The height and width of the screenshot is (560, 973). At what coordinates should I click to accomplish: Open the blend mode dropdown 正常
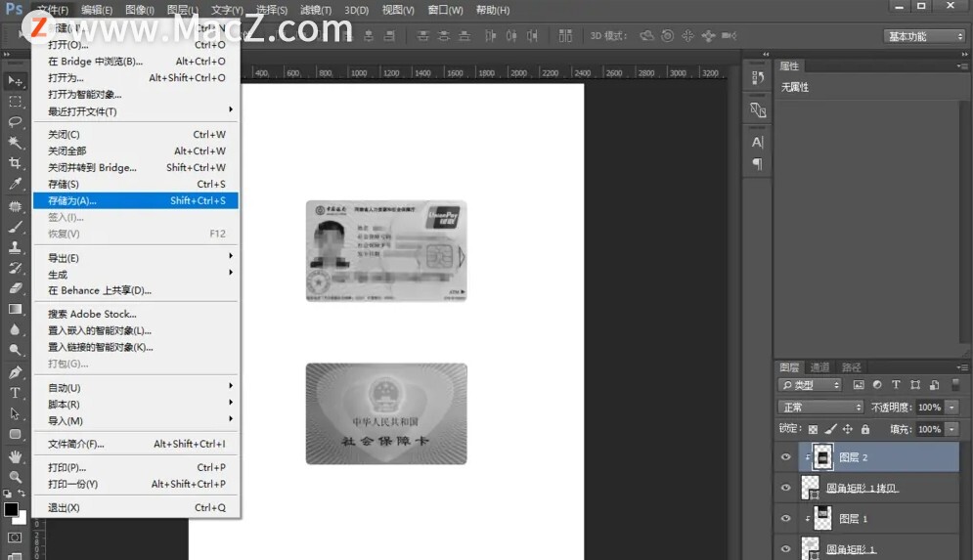coord(820,408)
